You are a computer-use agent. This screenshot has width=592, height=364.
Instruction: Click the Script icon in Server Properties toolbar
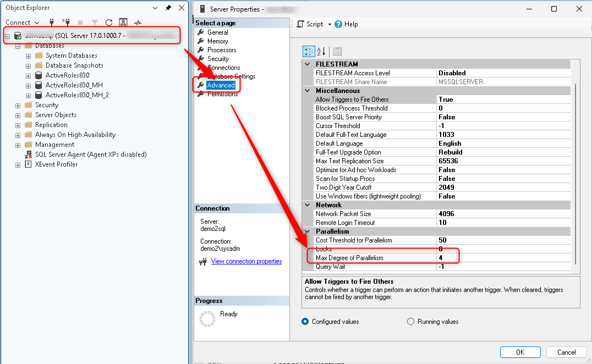(300, 24)
